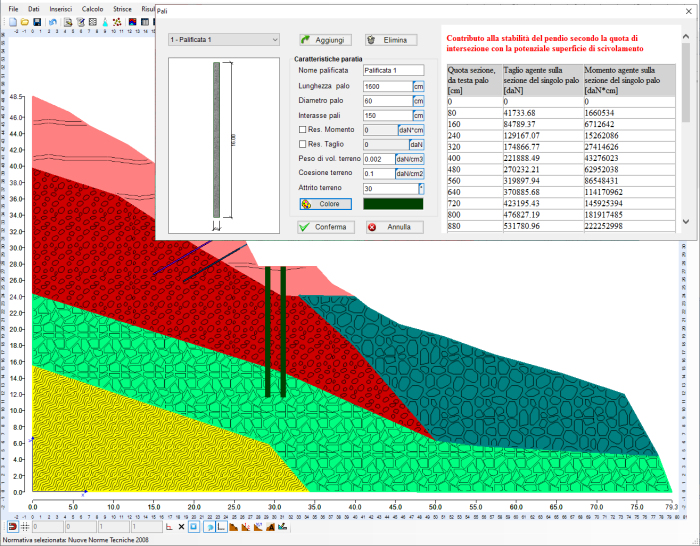Click the dark green pile color swatch

point(393,204)
